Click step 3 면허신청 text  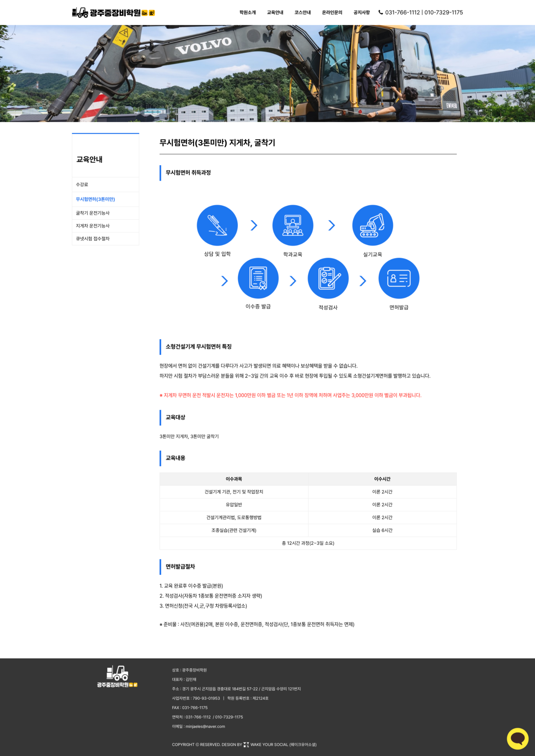203,606
